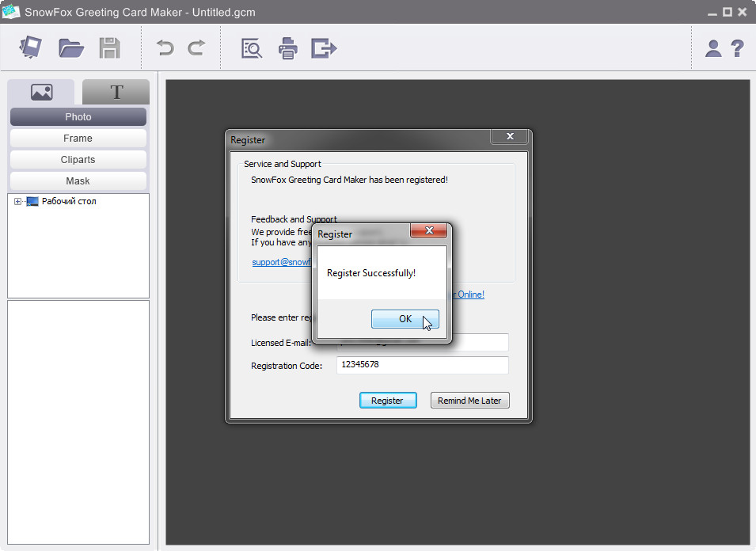Open the user registration icon
Viewport: 756px width, 551px height.
[x=713, y=49]
